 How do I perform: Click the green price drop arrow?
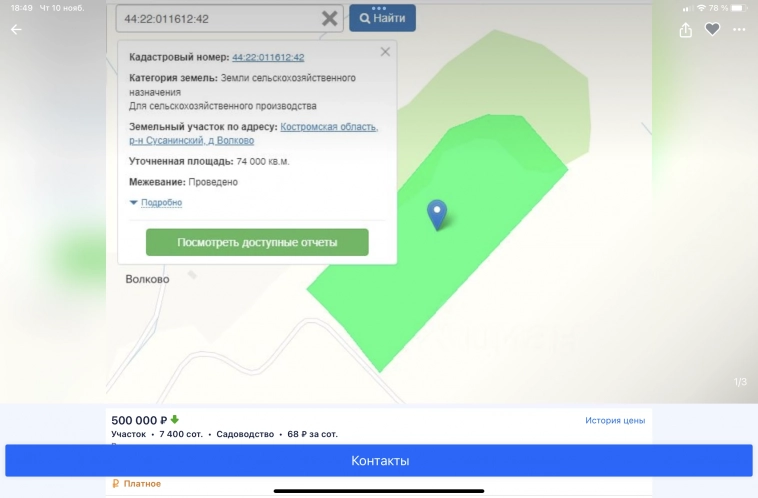coord(175,420)
